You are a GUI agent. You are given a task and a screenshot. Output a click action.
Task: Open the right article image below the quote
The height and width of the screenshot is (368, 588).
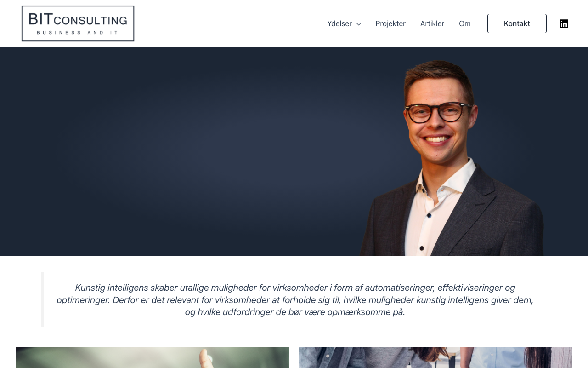pos(435,357)
